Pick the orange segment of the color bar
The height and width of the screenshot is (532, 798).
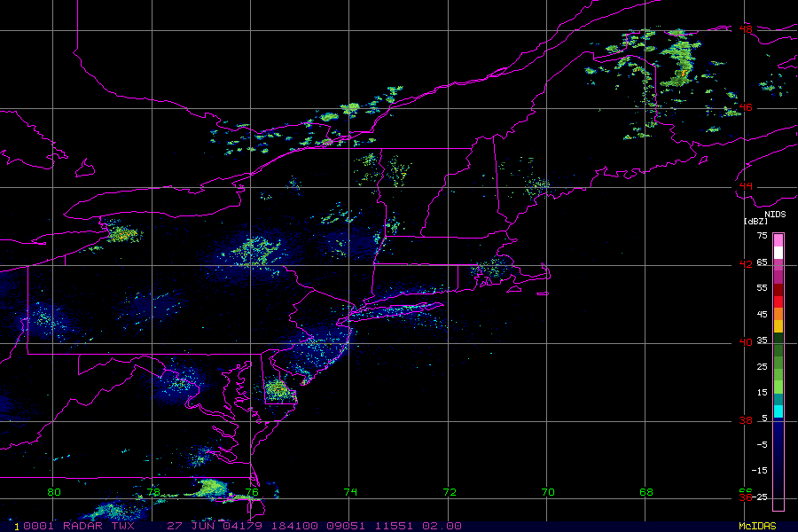(x=778, y=314)
